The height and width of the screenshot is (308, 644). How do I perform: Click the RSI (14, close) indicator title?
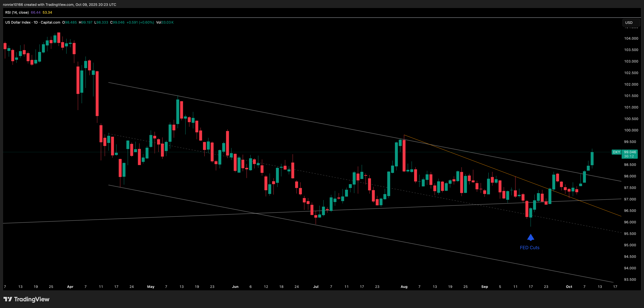[17, 12]
